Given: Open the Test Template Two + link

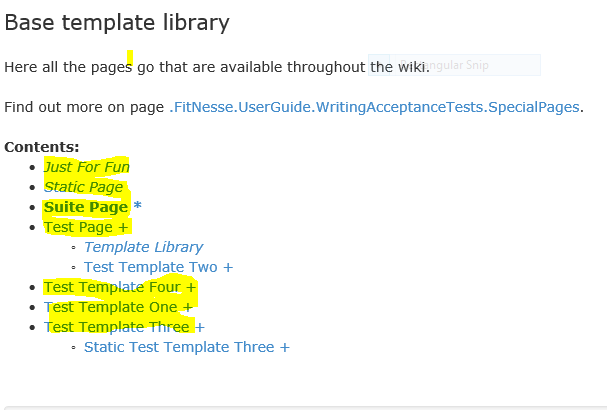Looking at the screenshot, I should coord(158,267).
